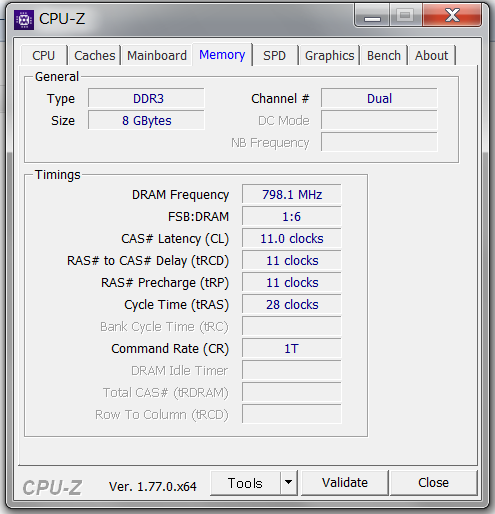Screen dimensions: 495x514
Task: Click the empty Row To Column field
Action: (x=292, y=415)
